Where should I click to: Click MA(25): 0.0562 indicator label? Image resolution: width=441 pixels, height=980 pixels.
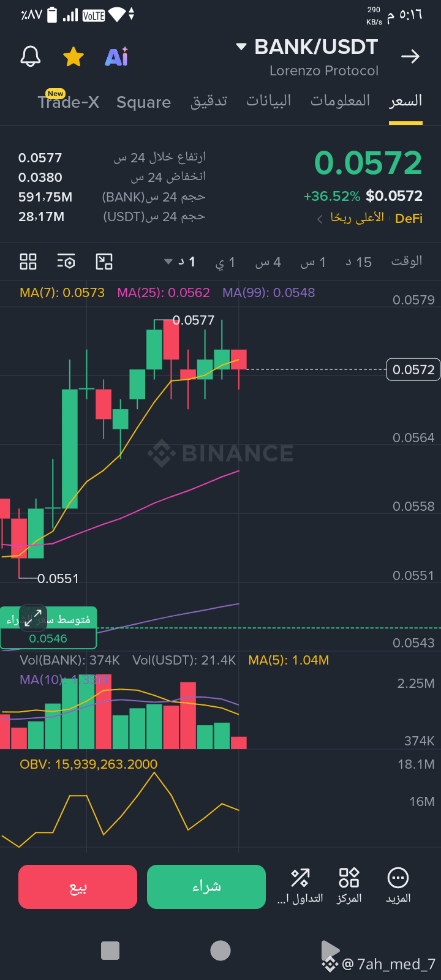coord(164,293)
